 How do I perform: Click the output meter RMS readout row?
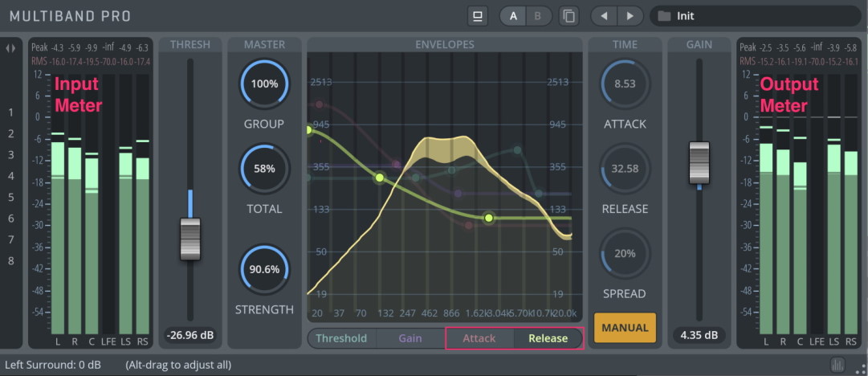pyautogui.click(x=799, y=61)
